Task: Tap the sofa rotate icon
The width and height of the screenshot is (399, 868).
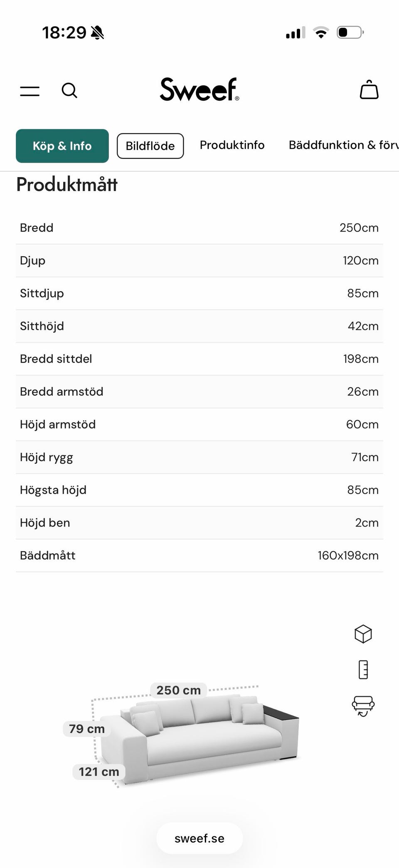Action: pos(363,706)
